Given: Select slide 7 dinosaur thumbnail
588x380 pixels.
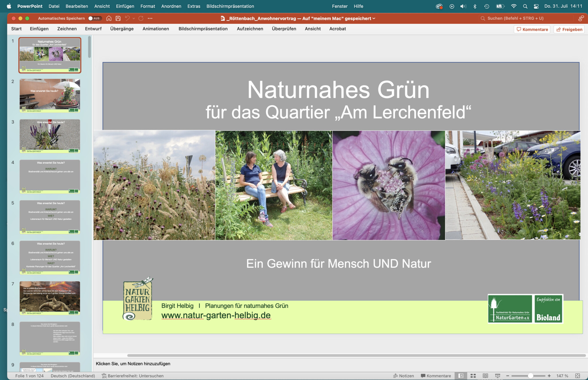Looking at the screenshot, I should (50, 298).
